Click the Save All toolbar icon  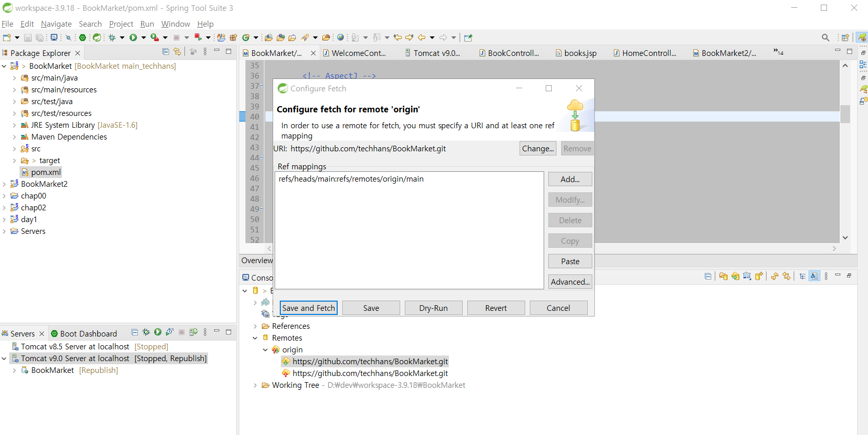click(x=39, y=37)
